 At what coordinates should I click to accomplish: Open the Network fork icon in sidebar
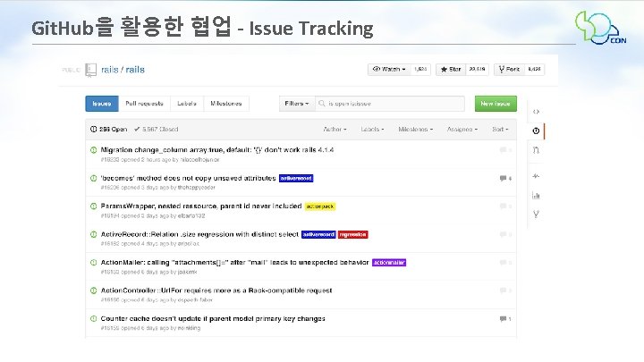point(536,214)
